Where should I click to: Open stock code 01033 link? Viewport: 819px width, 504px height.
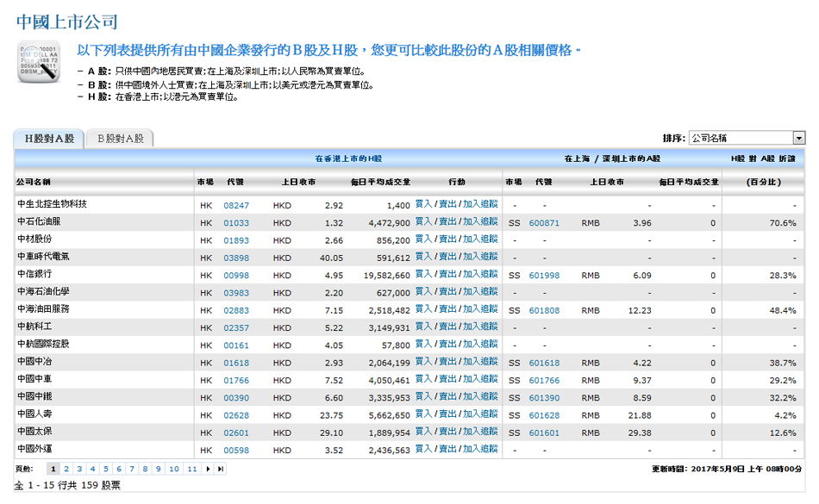pos(236,223)
